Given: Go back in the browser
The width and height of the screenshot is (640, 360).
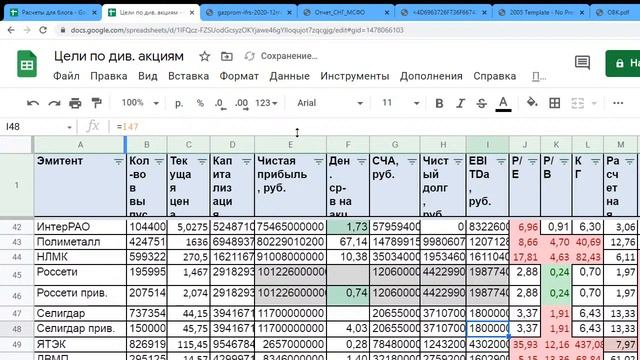Looking at the screenshot, I should (x=11, y=30).
